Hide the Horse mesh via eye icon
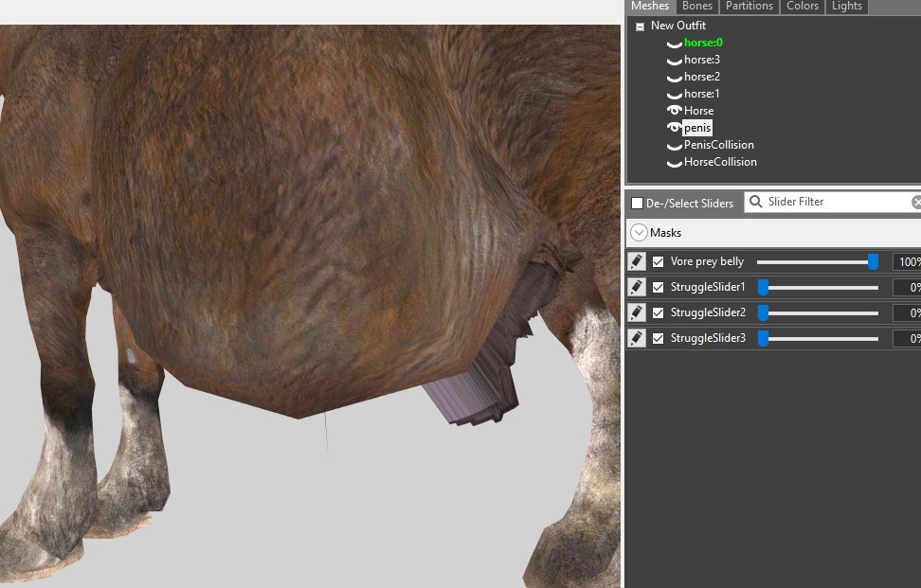 click(675, 111)
